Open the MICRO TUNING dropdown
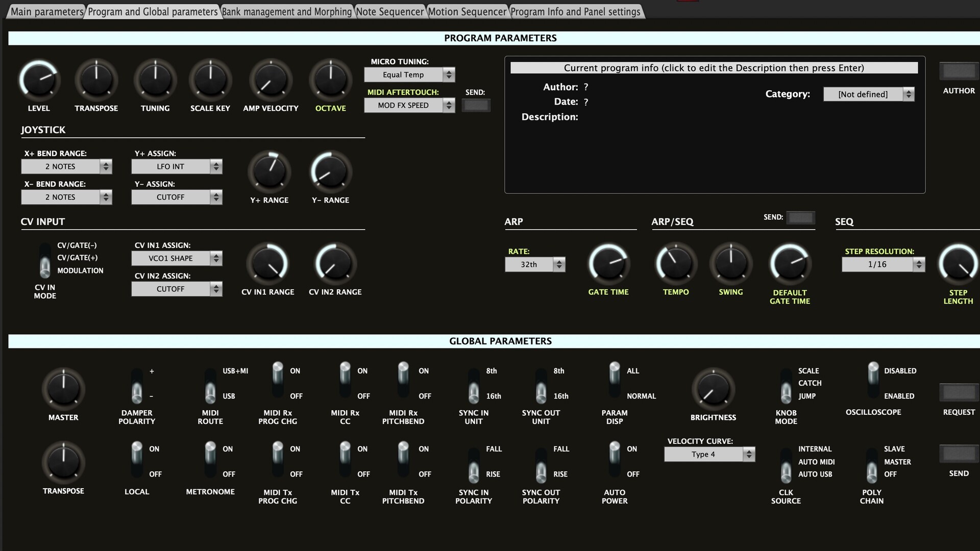The height and width of the screenshot is (551, 980). (409, 75)
